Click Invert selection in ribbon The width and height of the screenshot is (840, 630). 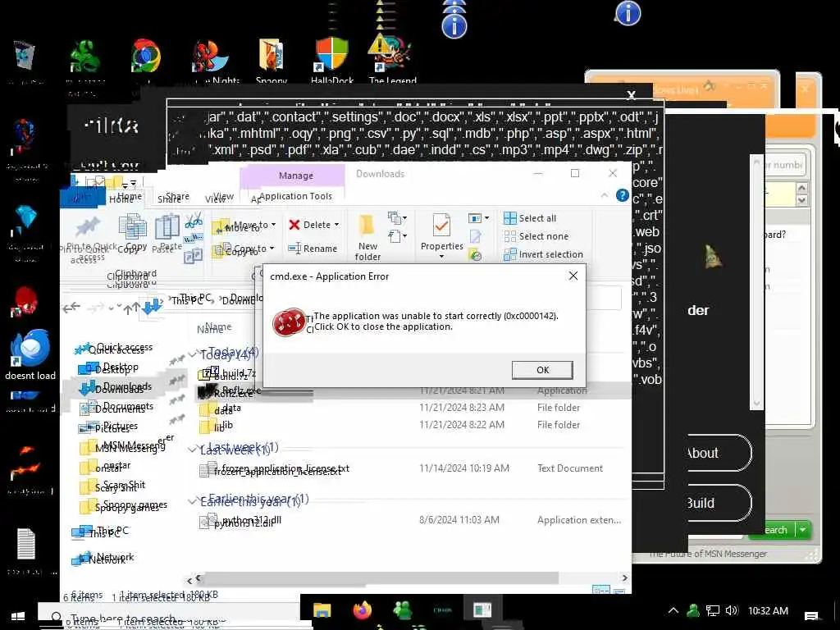[x=544, y=254]
